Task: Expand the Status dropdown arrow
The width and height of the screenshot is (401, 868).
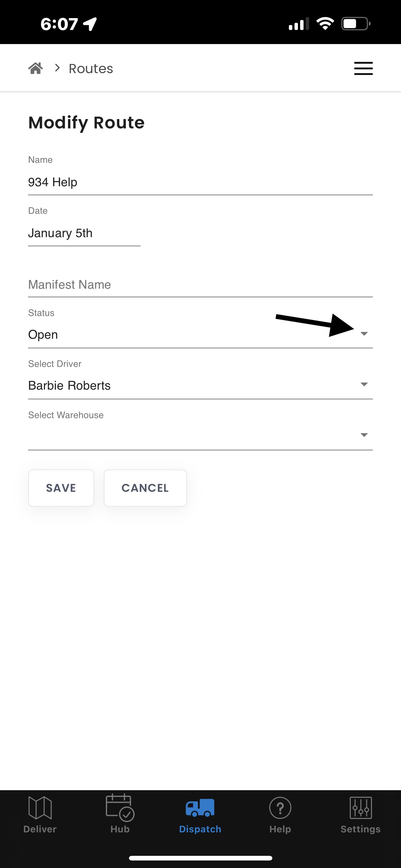Action: pyautogui.click(x=364, y=334)
